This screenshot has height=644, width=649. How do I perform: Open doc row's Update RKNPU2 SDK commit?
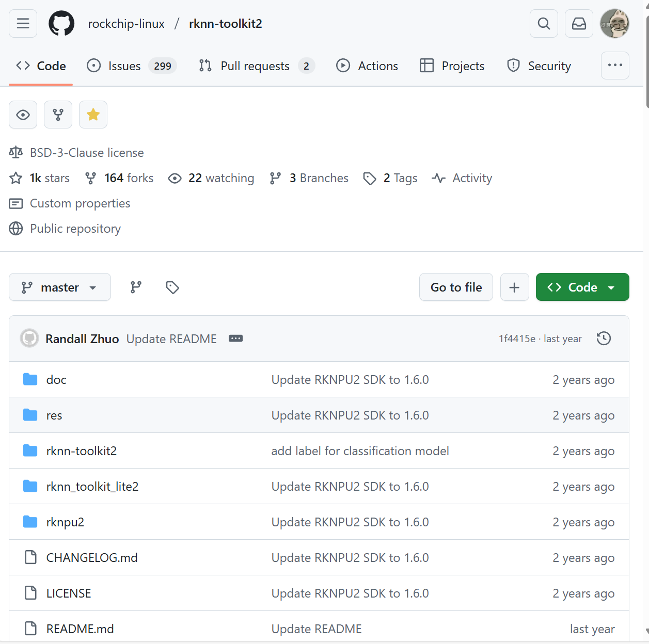350,380
